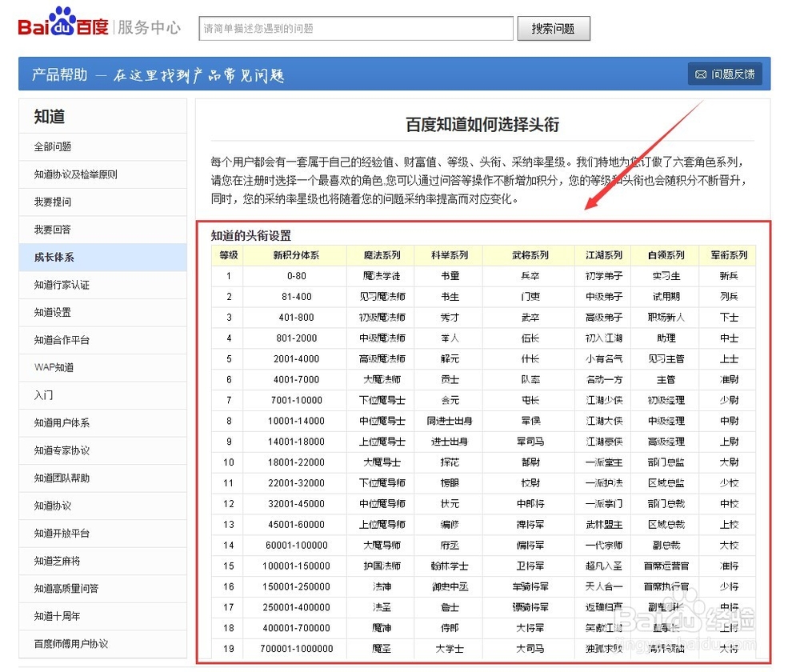Viewport: 800px width, 672px height.
Task: Open 知道团队帮助 sidebar item
Action: pos(103,478)
